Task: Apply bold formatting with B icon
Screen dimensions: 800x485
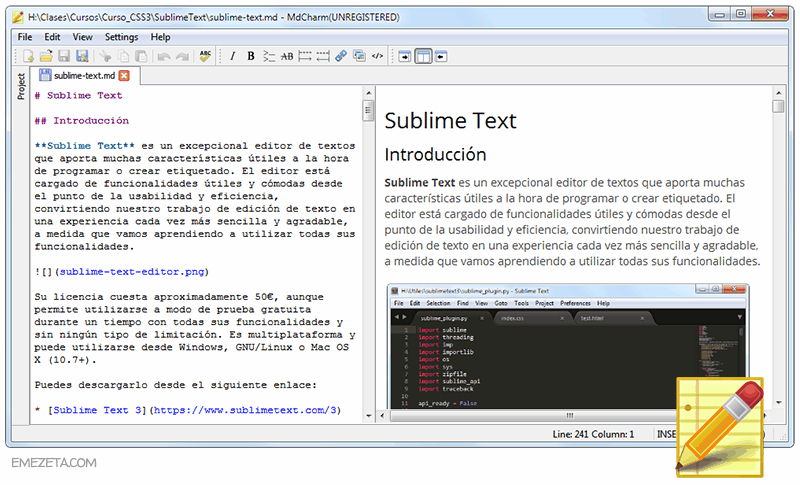Action: [251, 56]
